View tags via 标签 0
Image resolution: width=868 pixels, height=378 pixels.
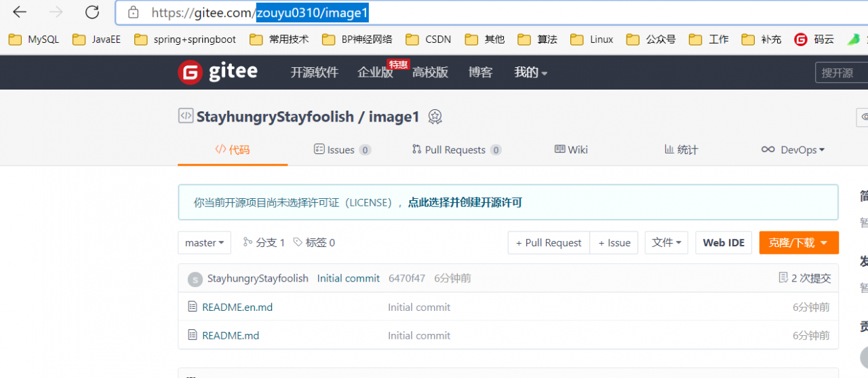pyautogui.click(x=314, y=243)
